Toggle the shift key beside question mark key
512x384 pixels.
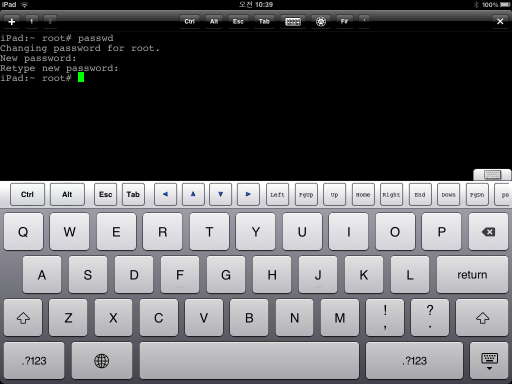click(482, 318)
